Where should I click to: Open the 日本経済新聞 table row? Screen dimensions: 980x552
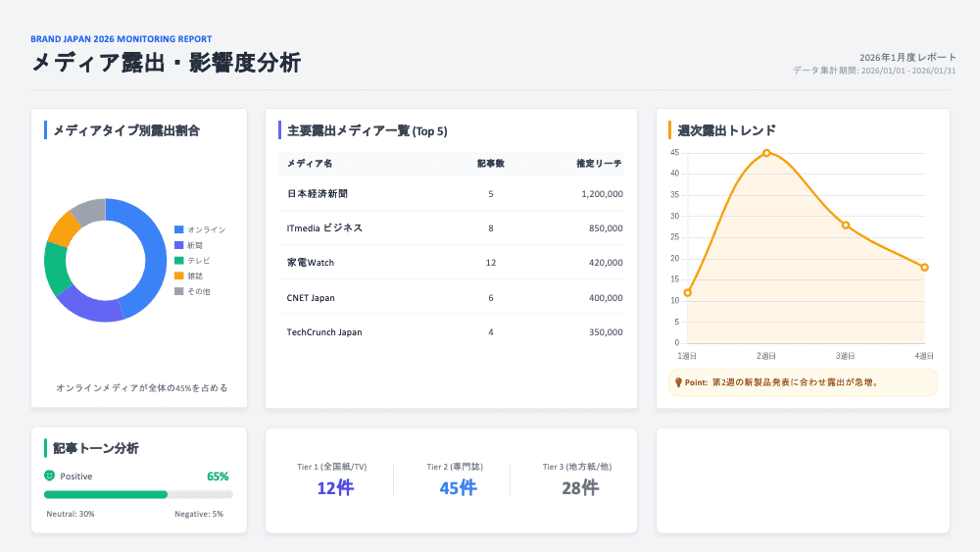pos(451,194)
